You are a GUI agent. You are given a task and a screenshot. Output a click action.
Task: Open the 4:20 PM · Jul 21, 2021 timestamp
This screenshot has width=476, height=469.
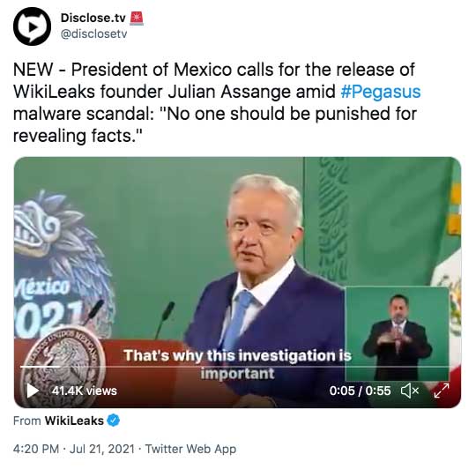point(74,449)
